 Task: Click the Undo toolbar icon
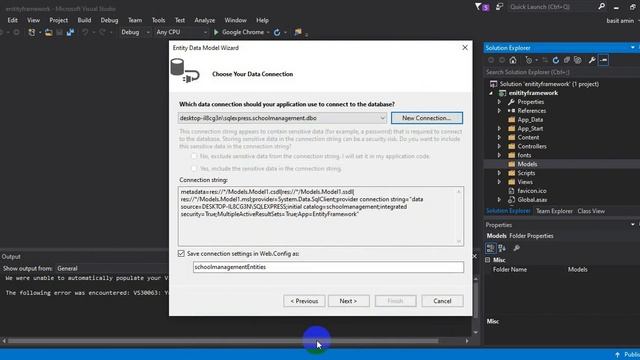(x=85, y=32)
